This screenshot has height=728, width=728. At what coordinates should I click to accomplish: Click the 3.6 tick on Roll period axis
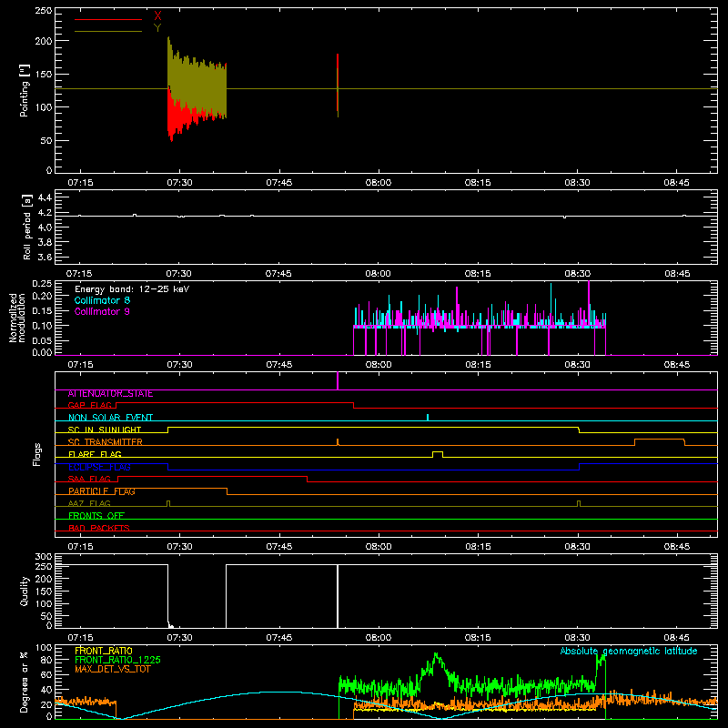click(45, 257)
